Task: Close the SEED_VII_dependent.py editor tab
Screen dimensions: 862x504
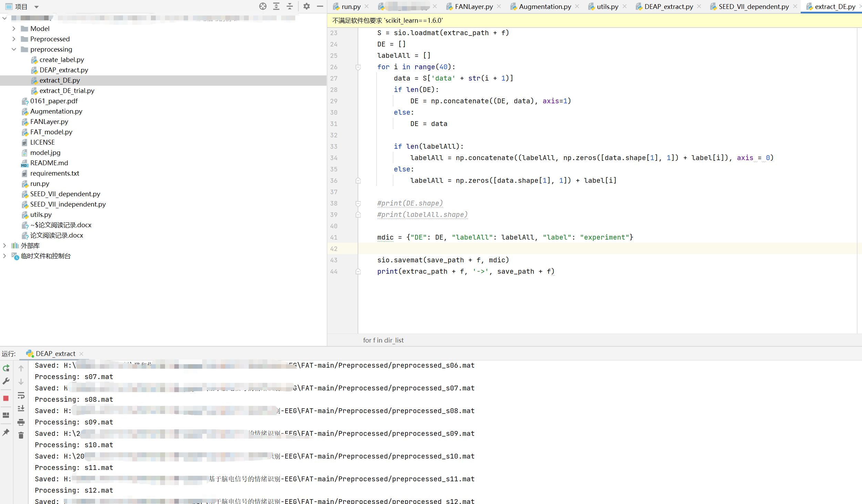Action: 795,6
